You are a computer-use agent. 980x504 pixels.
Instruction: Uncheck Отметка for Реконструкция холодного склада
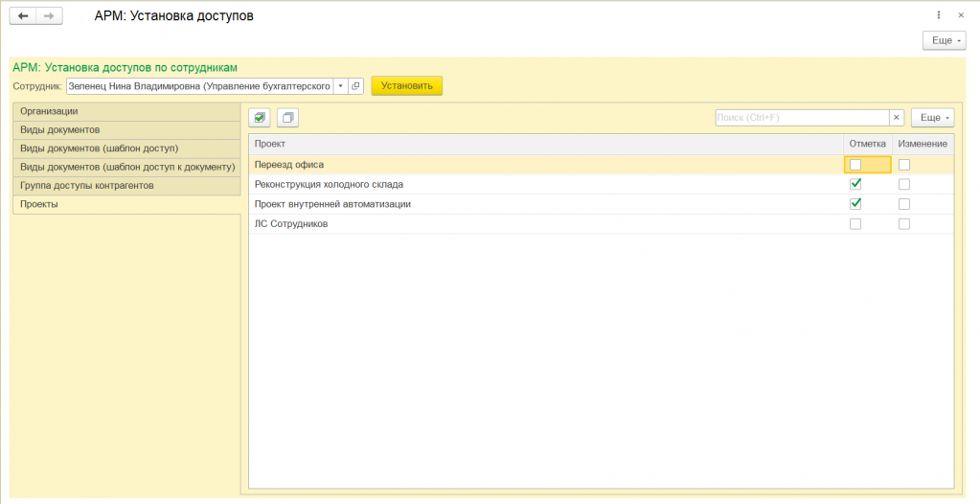[x=855, y=185]
